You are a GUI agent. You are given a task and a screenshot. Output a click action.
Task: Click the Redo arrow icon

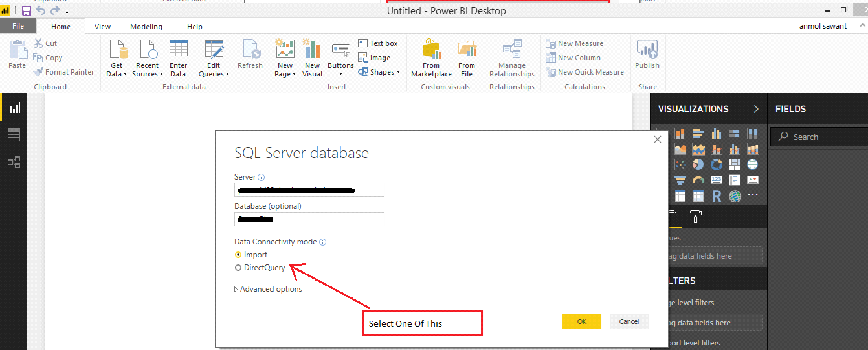[56, 11]
